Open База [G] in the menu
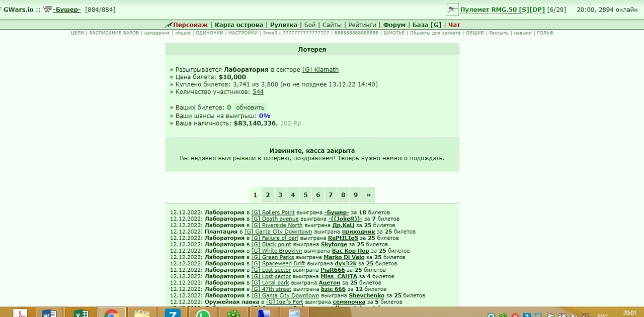The height and width of the screenshot is (317, 644). click(427, 25)
